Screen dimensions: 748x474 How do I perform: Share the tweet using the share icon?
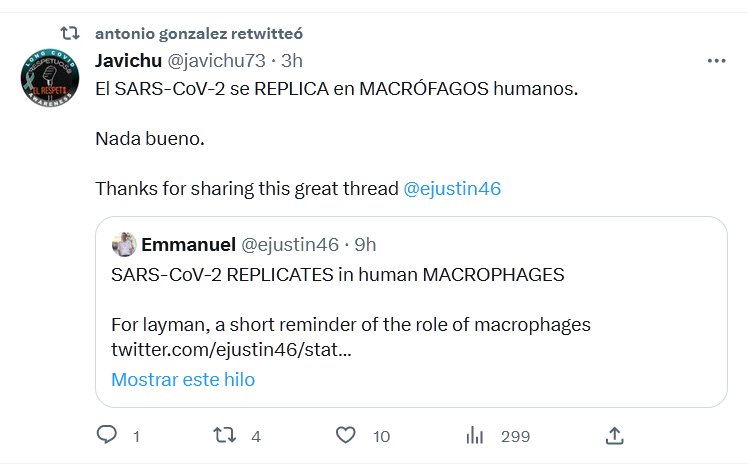coord(615,435)
